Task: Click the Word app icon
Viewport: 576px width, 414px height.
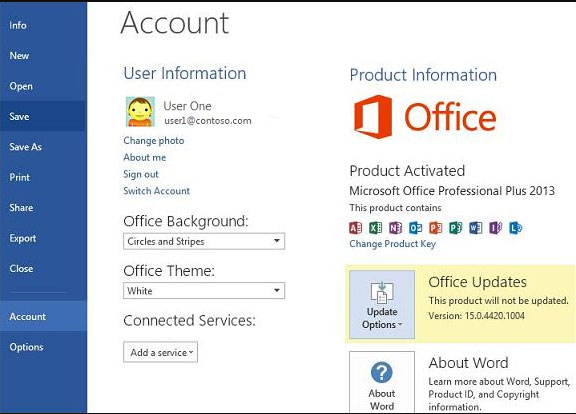Action: [x=475, y=228]
